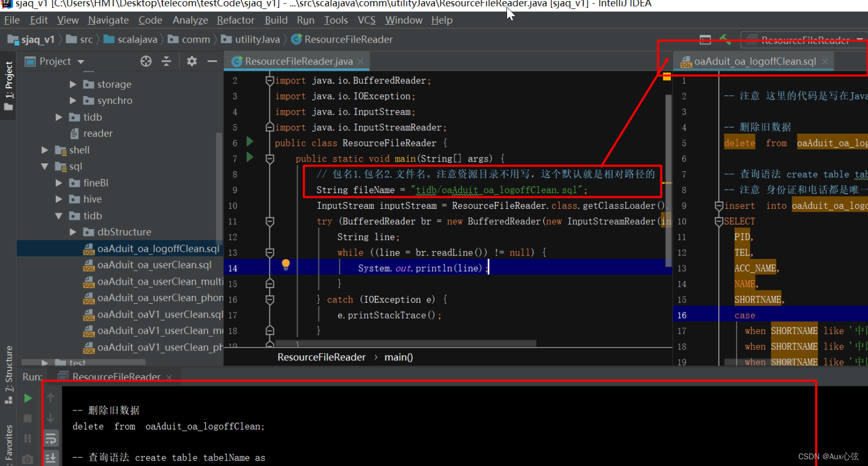Collapse the sql folder in Project tree
This screenshot has height=466, width=868.
click(x=45, y=166)
